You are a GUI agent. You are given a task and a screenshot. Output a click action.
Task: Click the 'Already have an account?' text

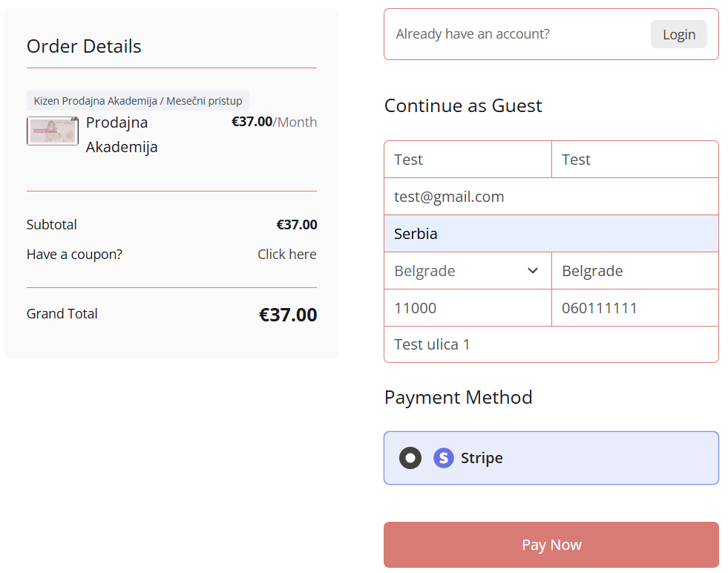[x=473, y=34]
